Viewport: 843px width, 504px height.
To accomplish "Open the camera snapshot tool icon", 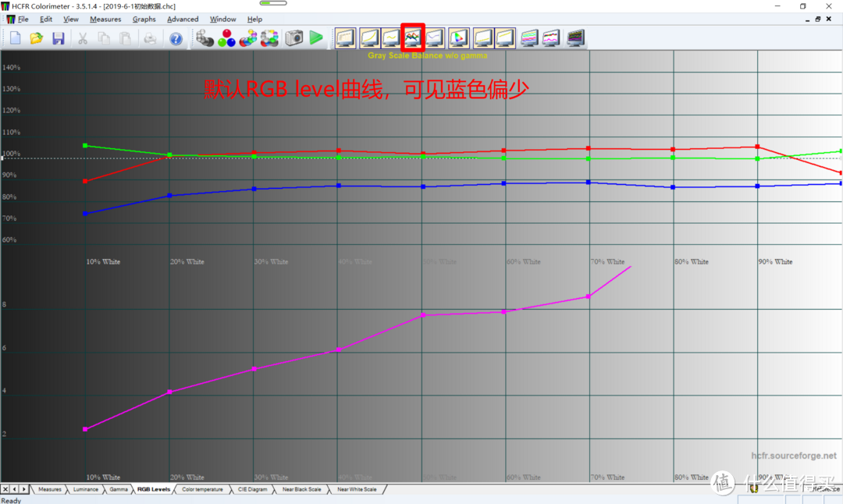I will coord(294,37).
